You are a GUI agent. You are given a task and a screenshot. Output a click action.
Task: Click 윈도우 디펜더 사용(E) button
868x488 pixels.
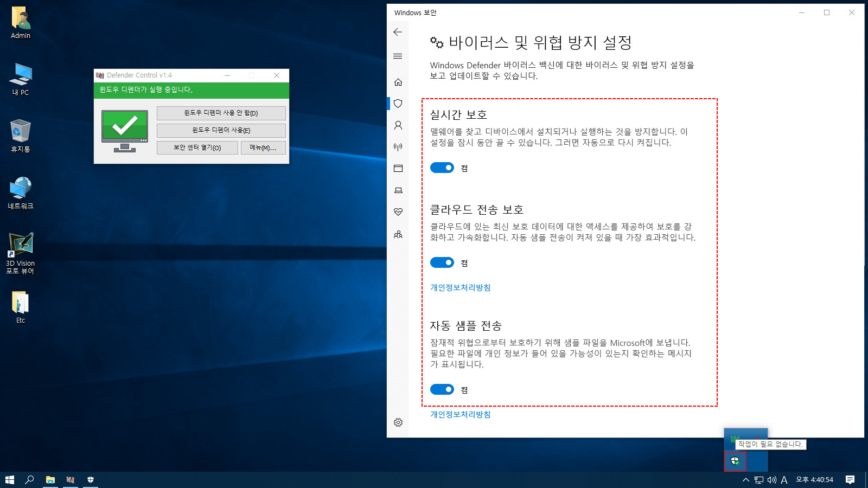(221, 130)
